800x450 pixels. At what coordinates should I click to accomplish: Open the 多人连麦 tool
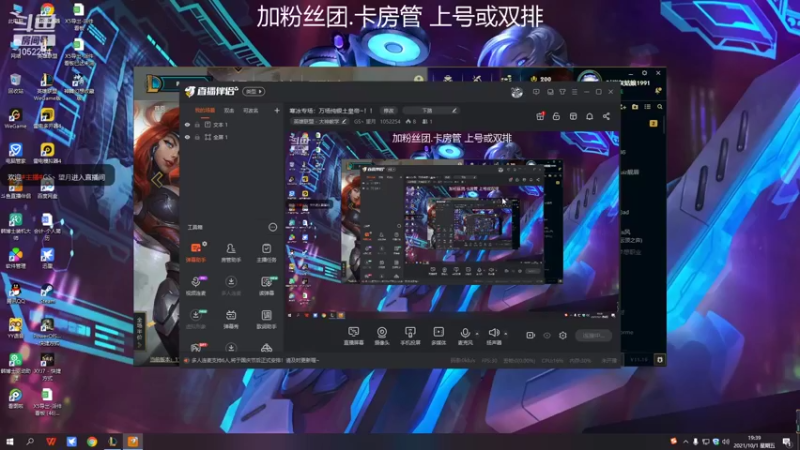231,286
